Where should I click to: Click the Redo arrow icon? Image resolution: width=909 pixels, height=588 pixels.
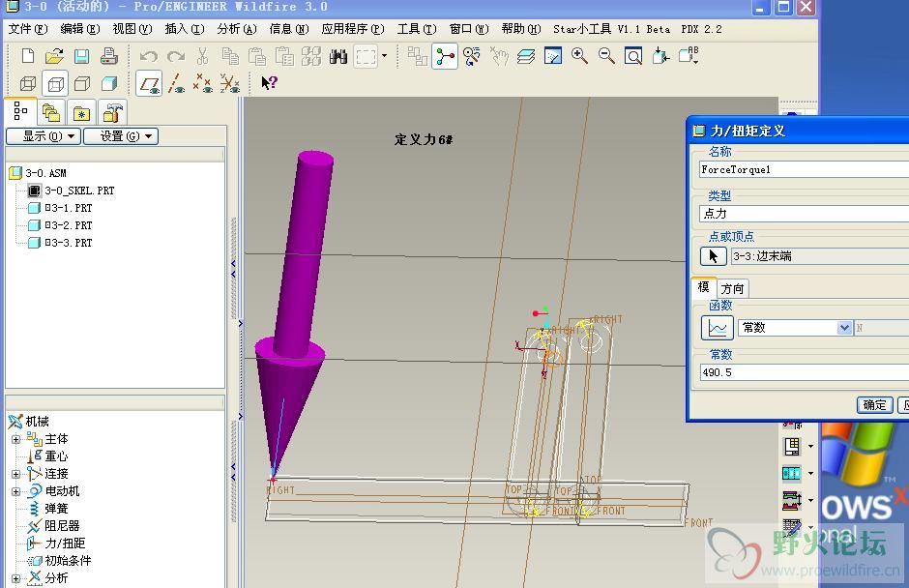(x=176, y=56)
